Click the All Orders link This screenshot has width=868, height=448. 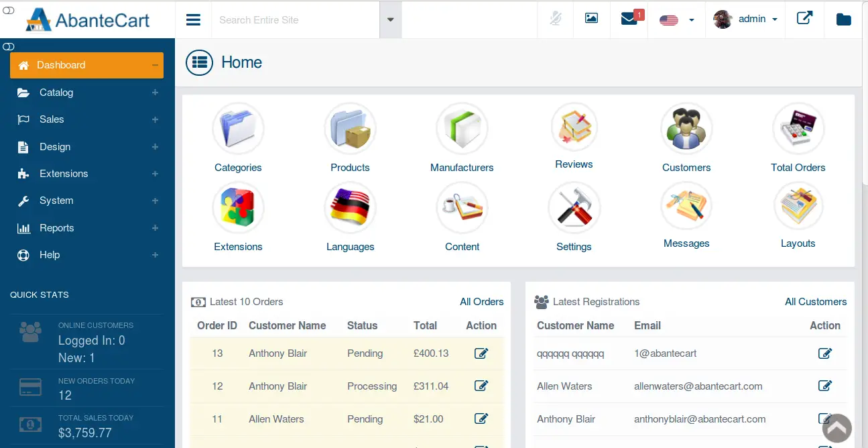[x=481, y=302]
